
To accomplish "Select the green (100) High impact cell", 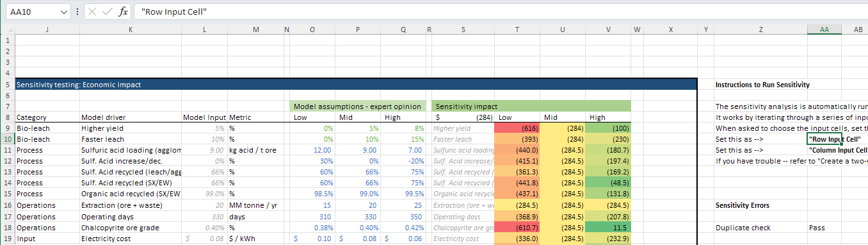I will (x=608, y=128).
